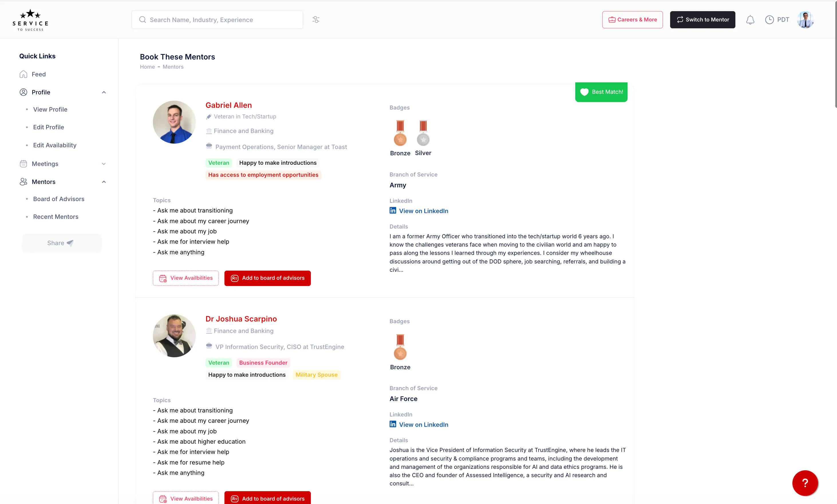Add Gabriel Allen to board of advisors
The image size is (837, 504).
click(x=267, y=278)
